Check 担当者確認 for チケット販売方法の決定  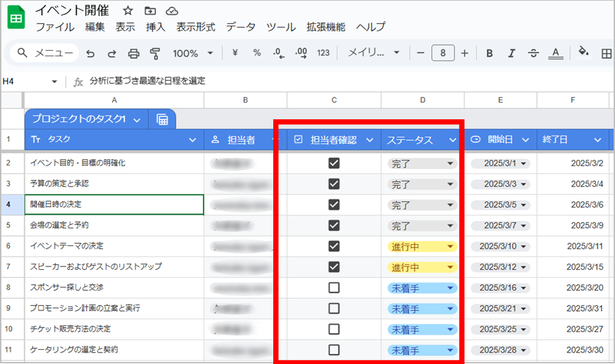click(334, 329)
